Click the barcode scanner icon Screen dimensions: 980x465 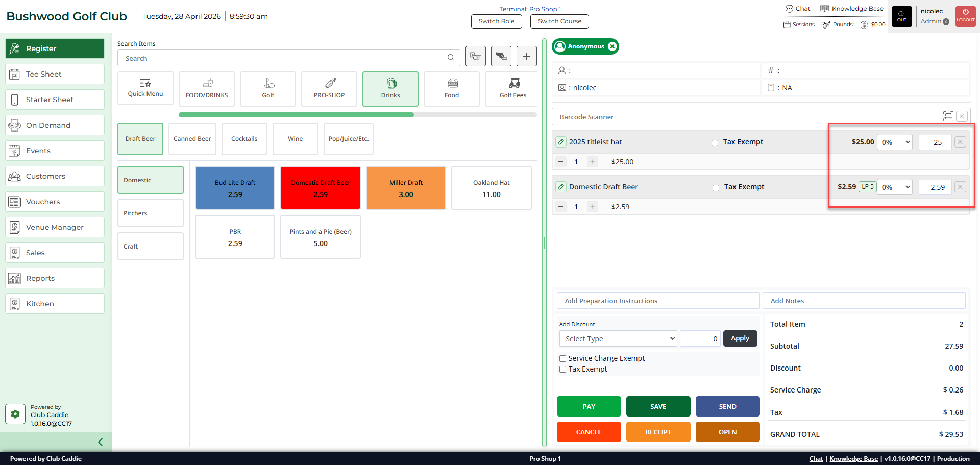(948, 116)
